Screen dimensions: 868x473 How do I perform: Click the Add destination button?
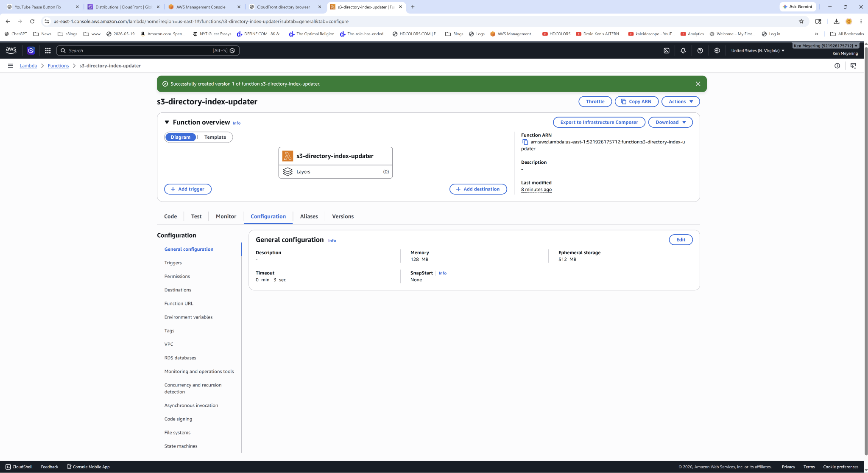coord(478,189)
